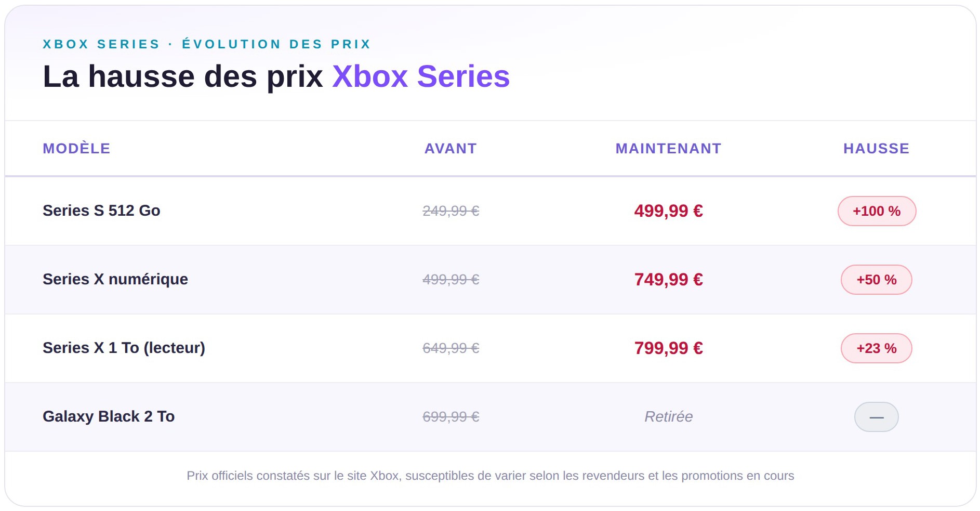Select the AVANT column header
The height and width of the screenshot is (511, 980).
click(451, 149)
